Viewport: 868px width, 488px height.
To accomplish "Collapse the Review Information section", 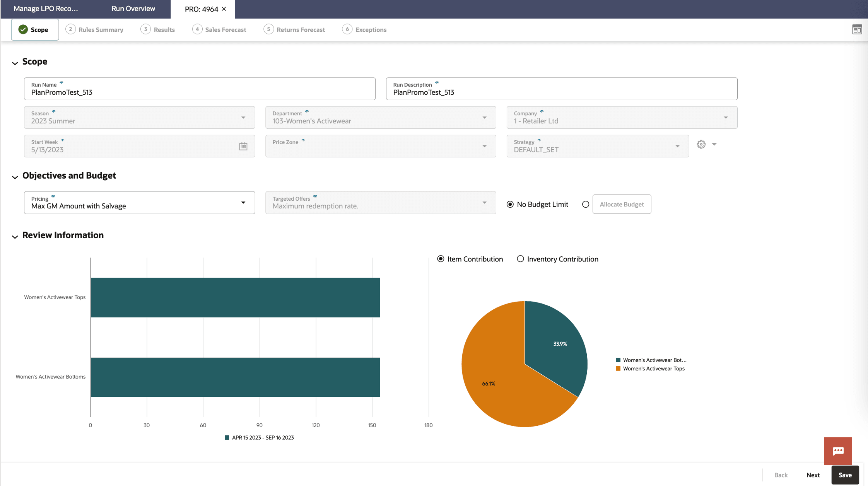I will (x=15, y=237).
